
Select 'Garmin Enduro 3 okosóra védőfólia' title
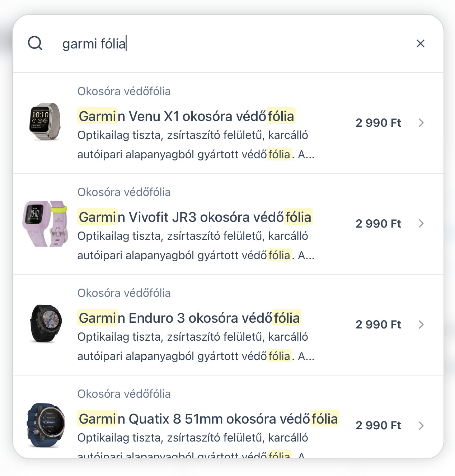[189, 318]
